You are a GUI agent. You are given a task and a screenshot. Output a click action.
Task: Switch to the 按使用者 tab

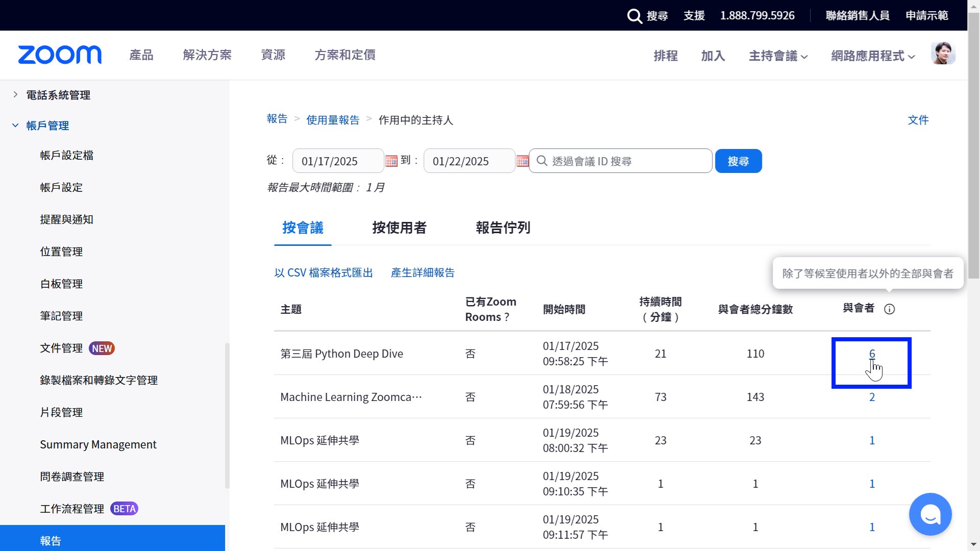[x=399, y=228]
